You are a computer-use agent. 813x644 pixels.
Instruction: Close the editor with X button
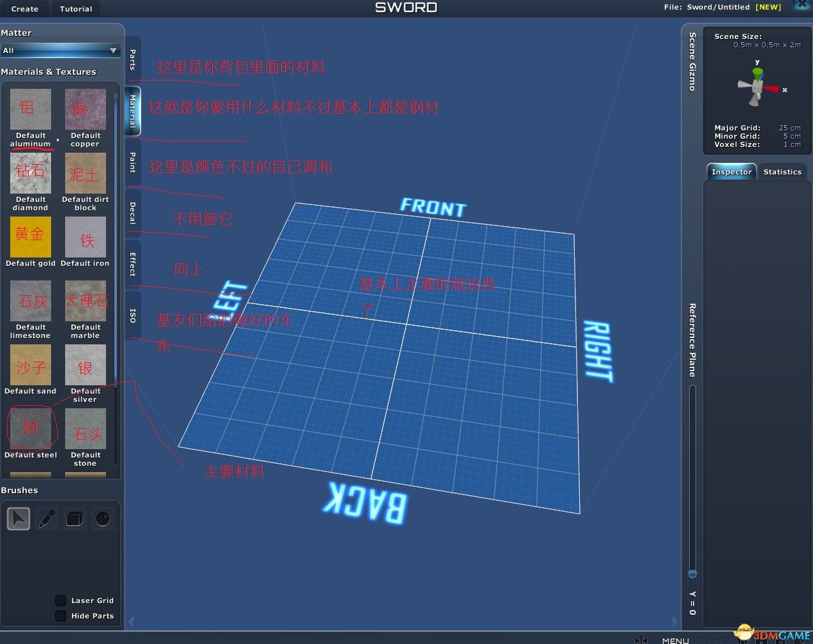point(803,5)
